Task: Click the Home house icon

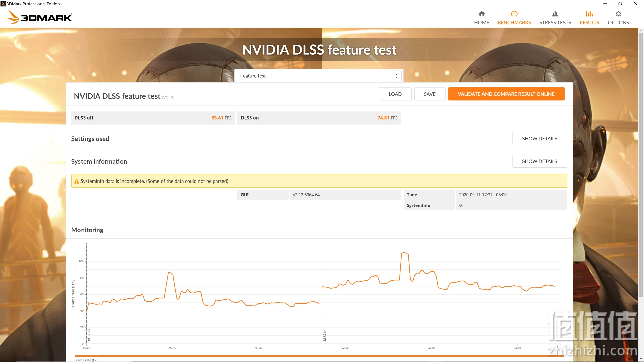Action: (481, 14)
